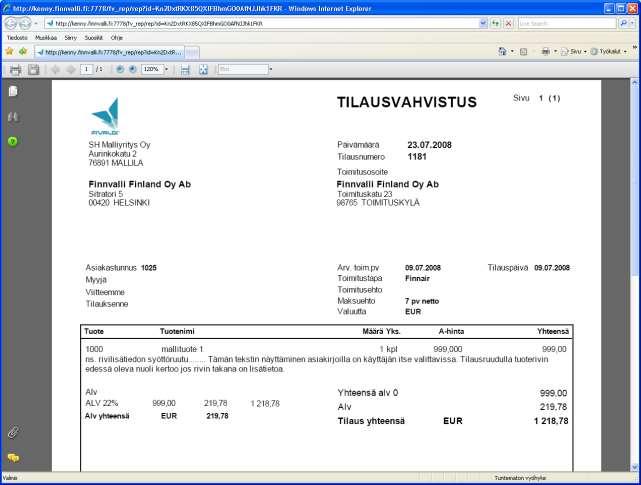Open the Siirry menu
This screenshot has width=641, height=485.
70,38
